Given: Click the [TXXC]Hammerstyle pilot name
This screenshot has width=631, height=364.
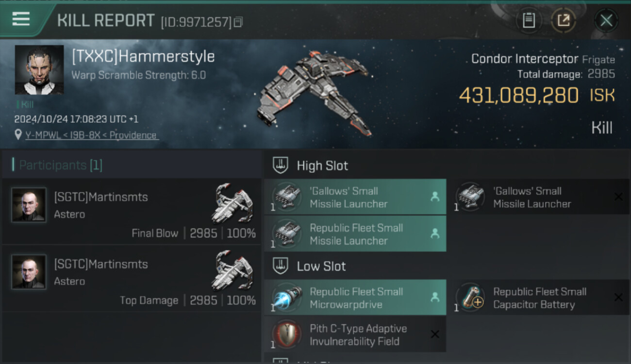Looking at the screenshot, I should [143, 56].
